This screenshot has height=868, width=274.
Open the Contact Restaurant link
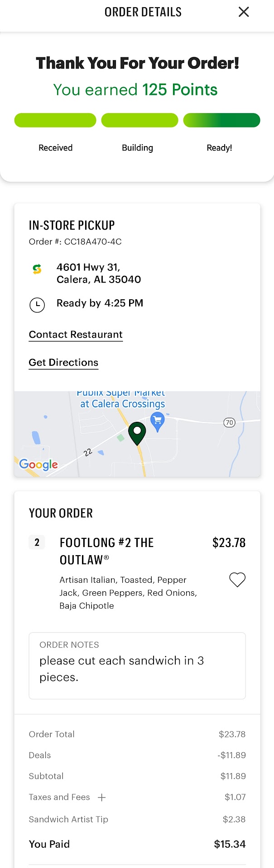tap(76, 335)
